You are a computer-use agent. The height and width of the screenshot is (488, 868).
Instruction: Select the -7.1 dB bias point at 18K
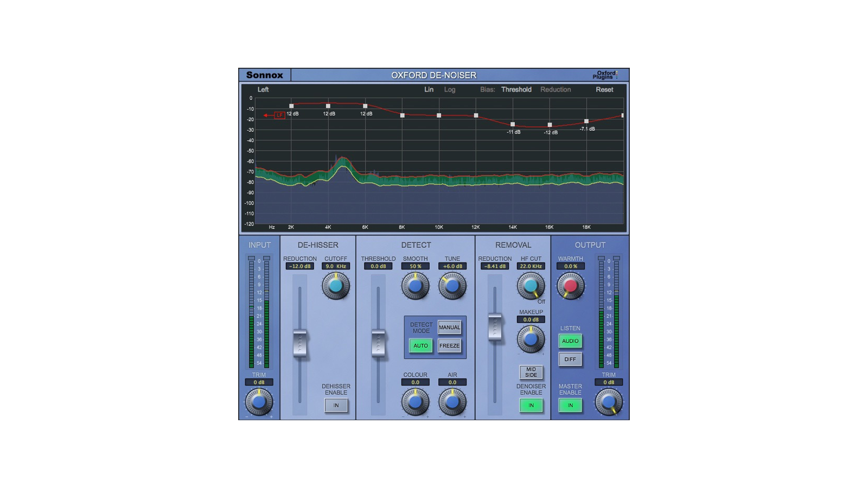tap(586, 121)
